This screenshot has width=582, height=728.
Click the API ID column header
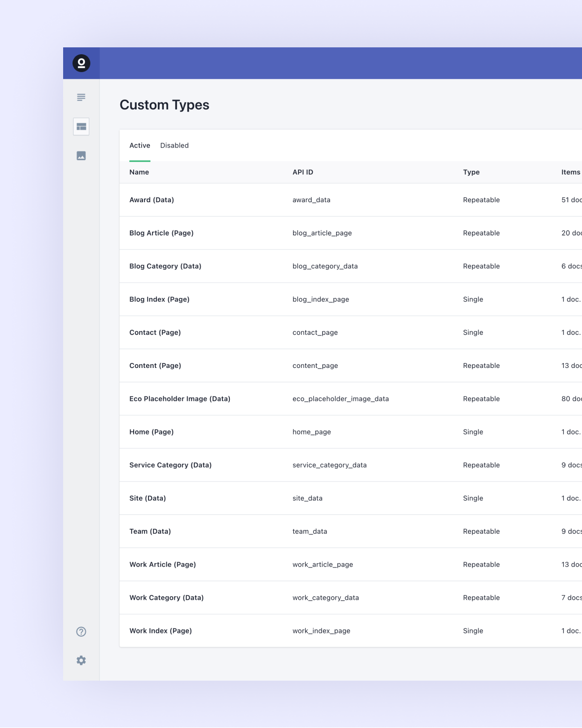(x=303, y=172)
